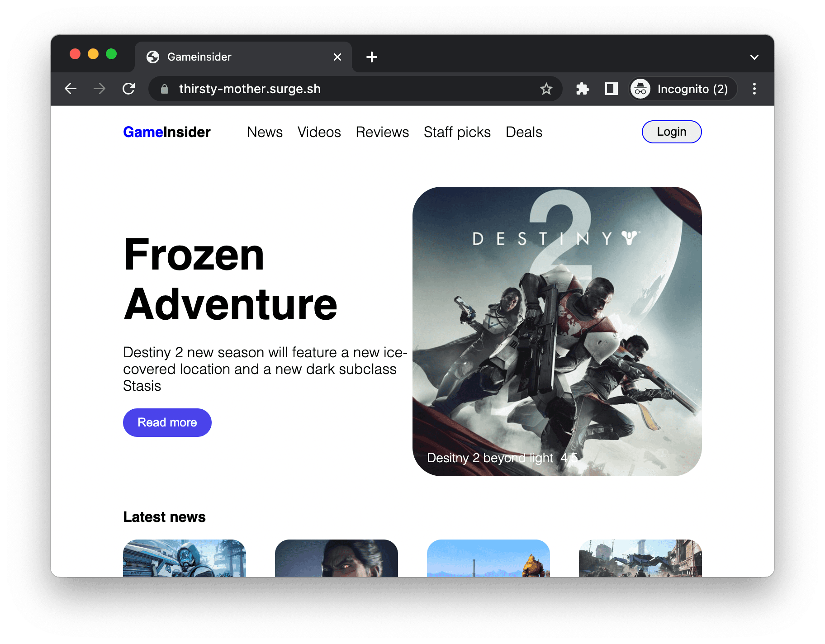Open the Chrome three-dot menu

(754, 89)
